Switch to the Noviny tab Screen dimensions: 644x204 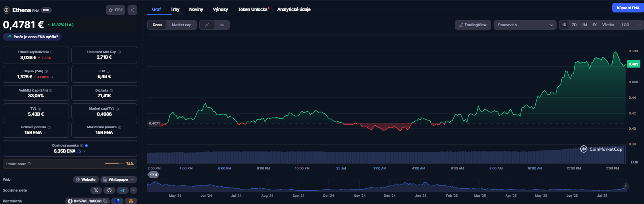(196, 9)
